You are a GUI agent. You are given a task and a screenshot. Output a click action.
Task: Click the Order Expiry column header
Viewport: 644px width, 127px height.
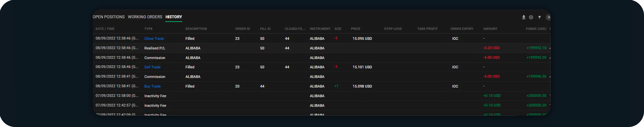coord(462,29)
